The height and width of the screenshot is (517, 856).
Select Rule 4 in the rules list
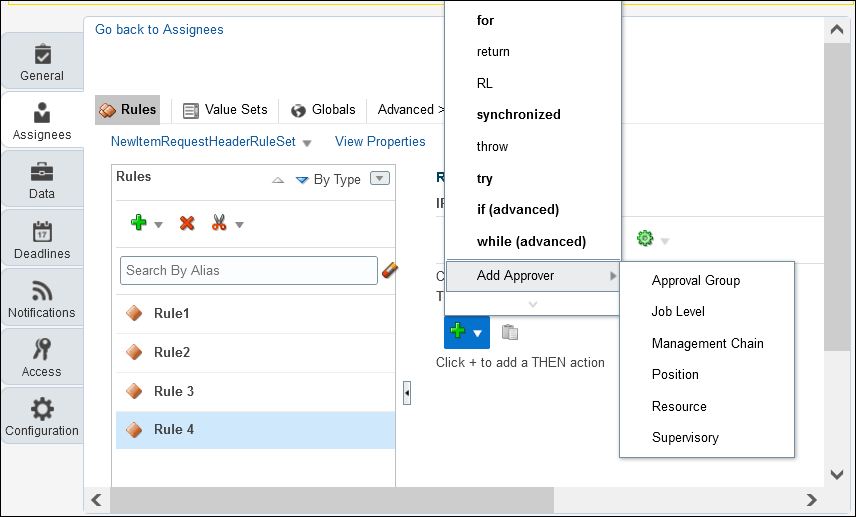(x=255, y=430)
